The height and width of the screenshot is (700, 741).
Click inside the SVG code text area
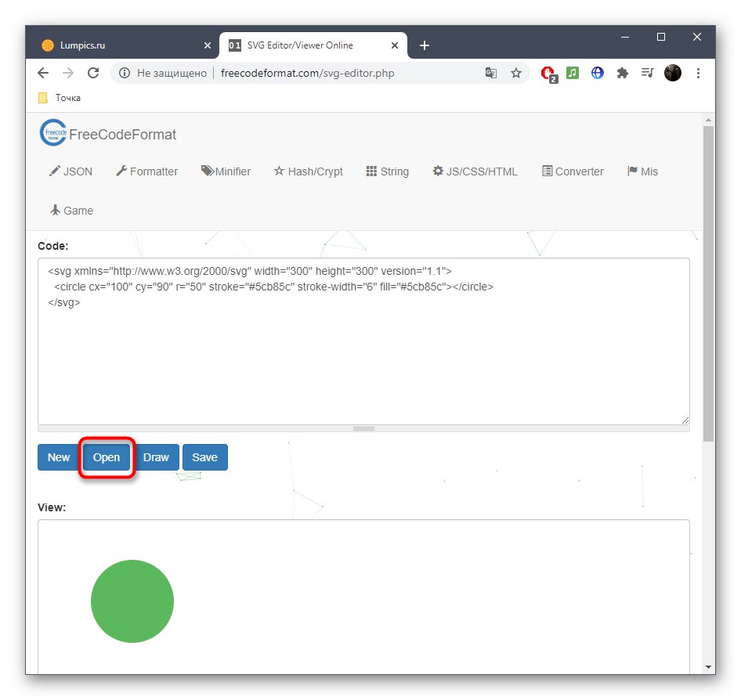pyautogui.click(x=363, y=341)
